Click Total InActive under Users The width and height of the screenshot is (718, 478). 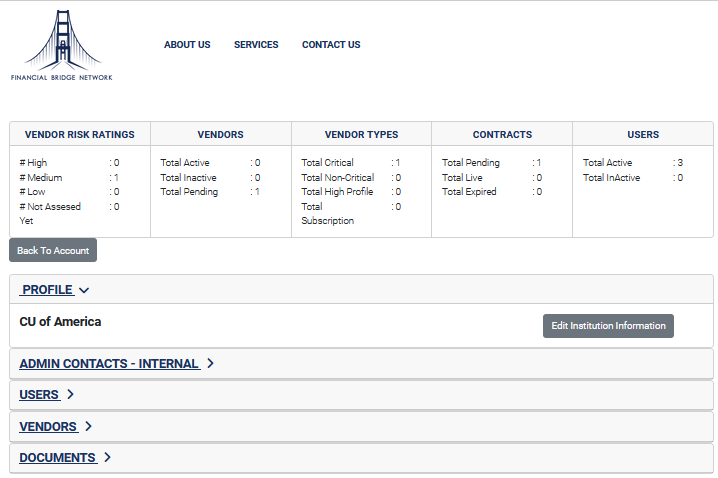[633, 178]
